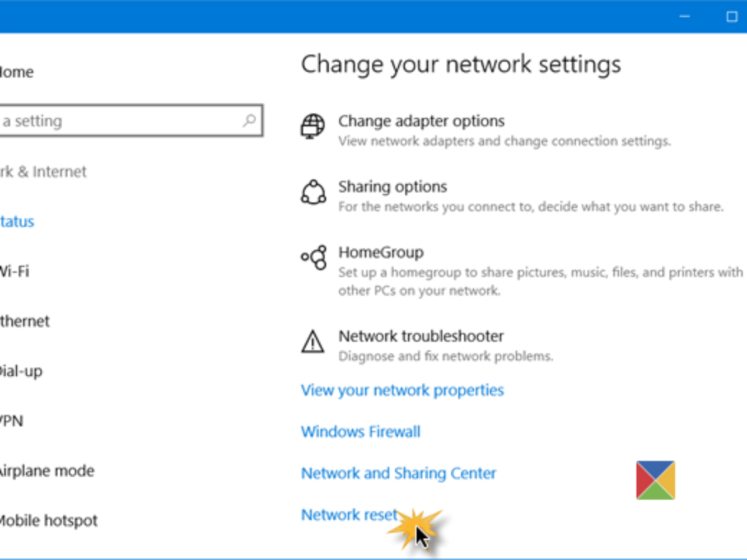Launch the Network troubleshooter

(421, 336)
